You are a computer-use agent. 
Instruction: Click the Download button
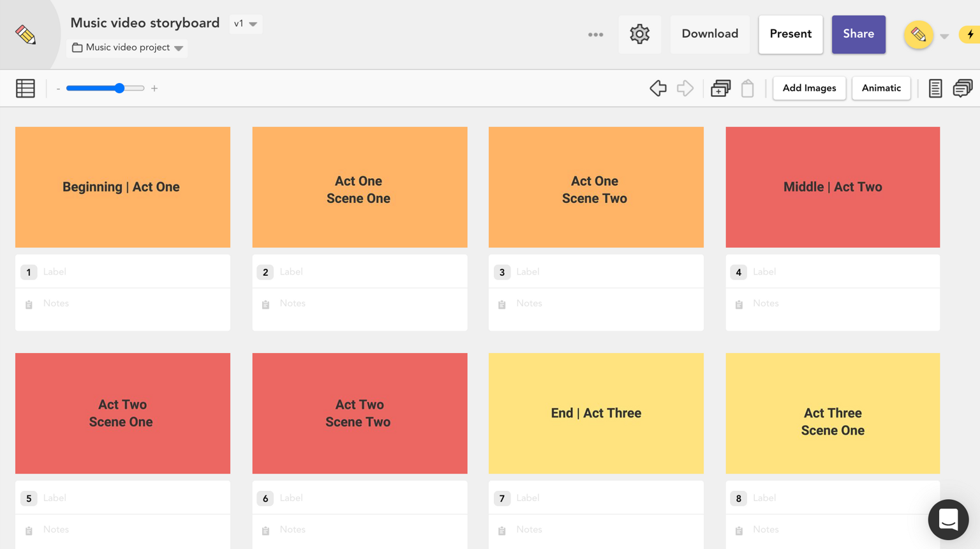709,34
